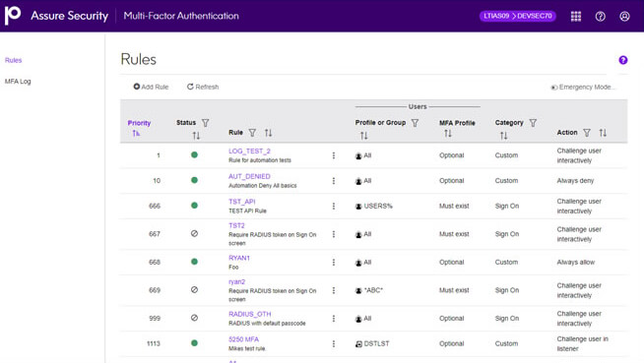Filter the Status column
The width and height of the screenshot is (644, 363).
tap(206, 123)
